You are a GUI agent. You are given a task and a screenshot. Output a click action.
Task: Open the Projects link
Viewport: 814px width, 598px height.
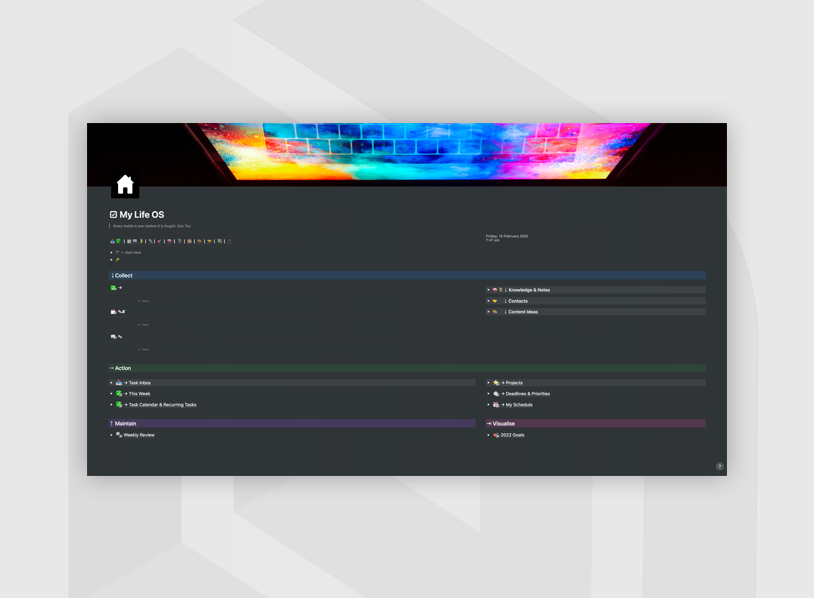coord(512,383)
